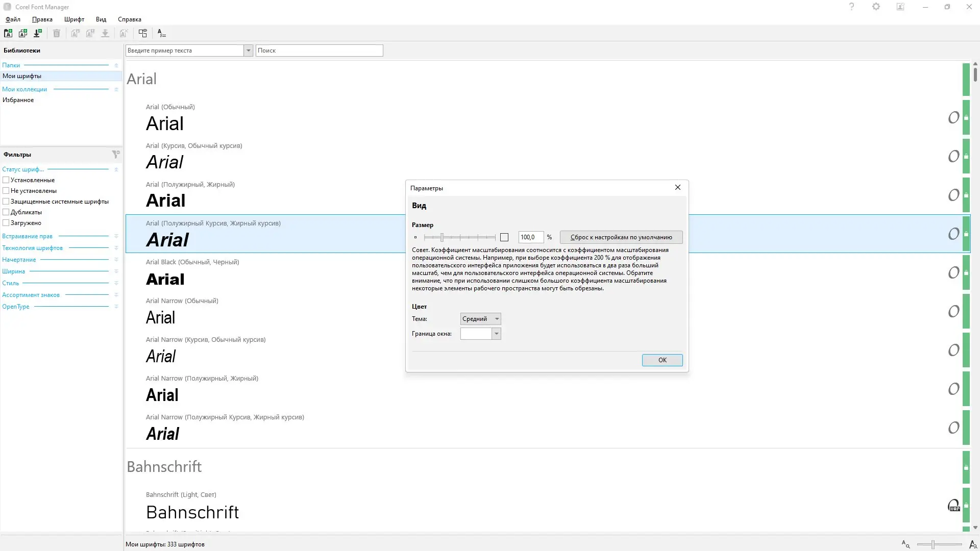
Task: Click the add collection toolbar icon
Action: pyautogui.click(x=23, y=33)
